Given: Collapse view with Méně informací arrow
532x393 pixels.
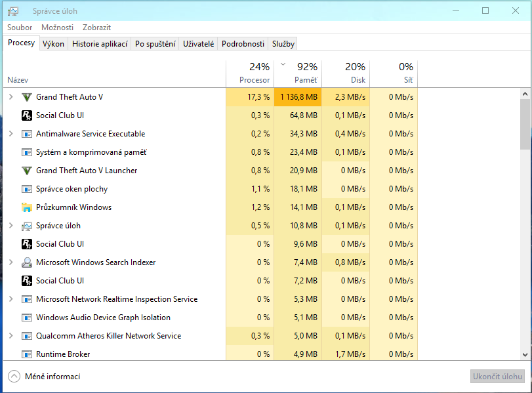Looking at the screenshot, I should [14, 377].
